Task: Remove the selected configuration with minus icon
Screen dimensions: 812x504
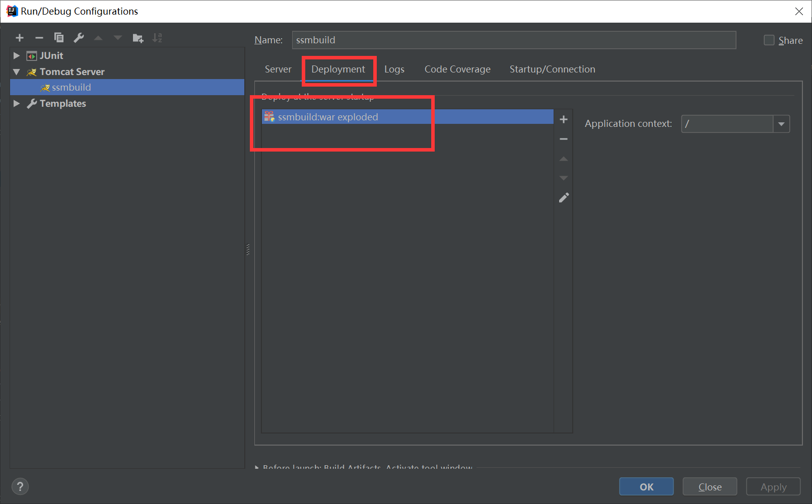Action: coord(39,38)
